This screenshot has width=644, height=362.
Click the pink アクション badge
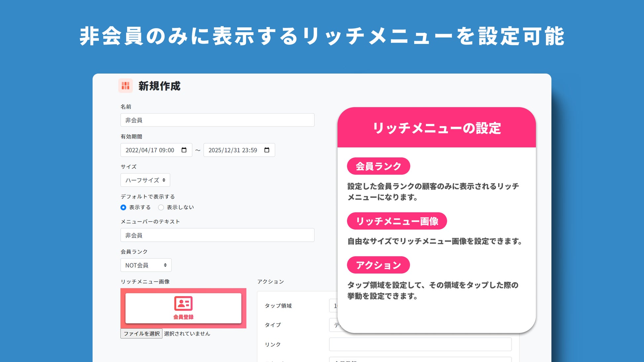coord(378,265)
